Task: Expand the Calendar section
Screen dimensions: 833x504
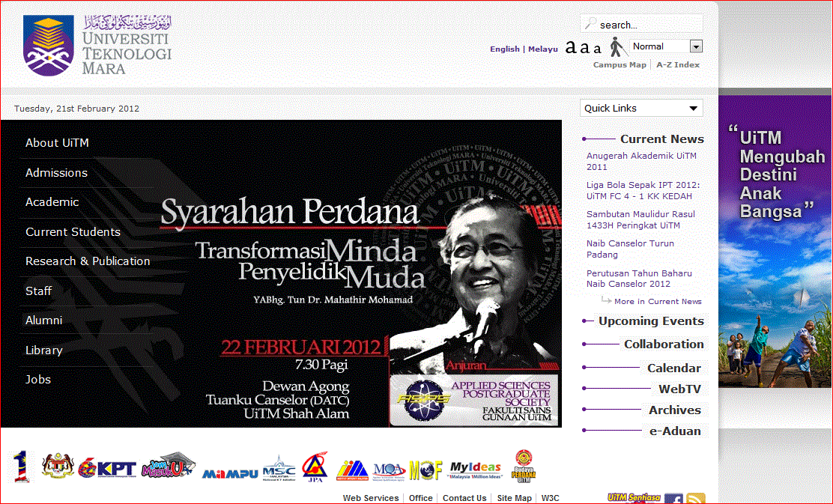Action: pos(673,368)
